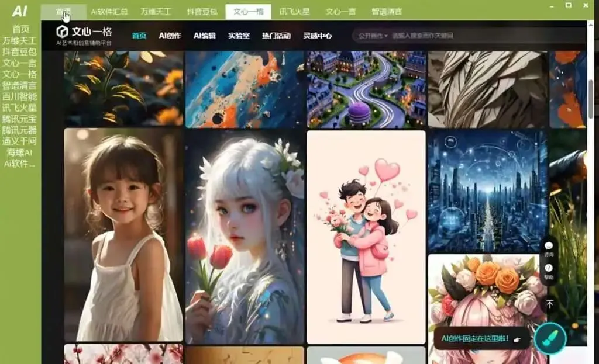The height and width of the screenshot is (364, 599).
Task: Select 腾讯元器 in the left sidebar
Action: [x=19, y=130]
